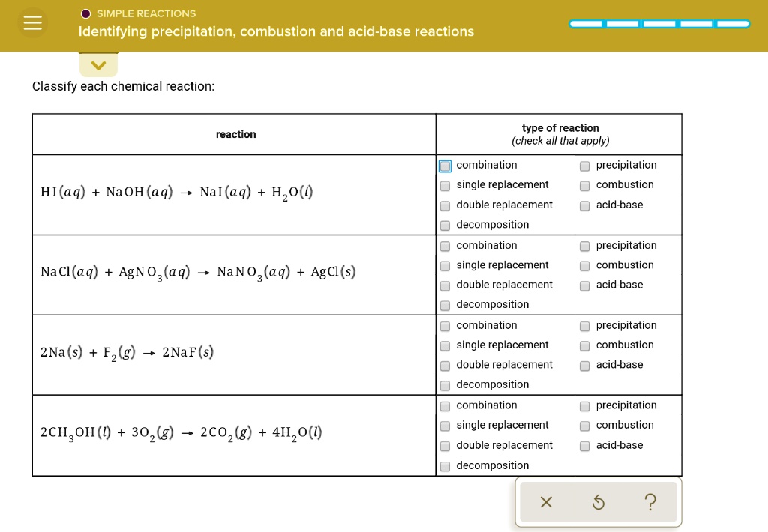
Task: Open the hamburger navigation menu
Action: (x=32, y=22)
